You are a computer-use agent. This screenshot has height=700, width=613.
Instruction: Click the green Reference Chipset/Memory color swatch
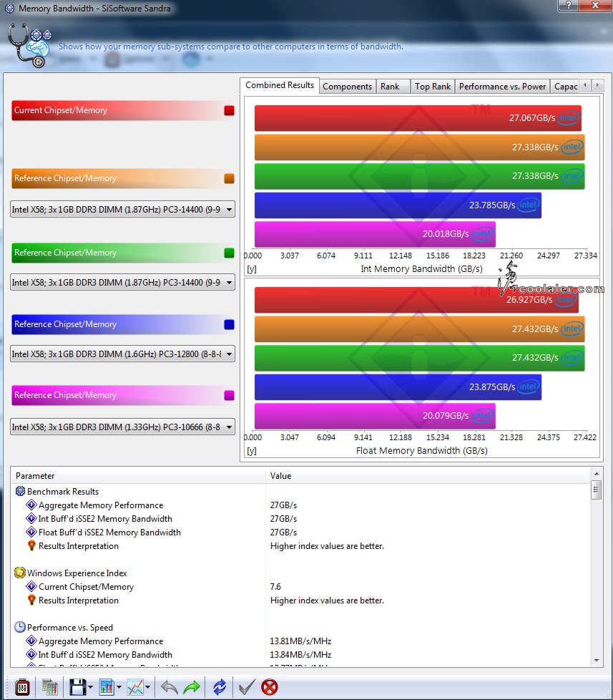coord(229,253)
